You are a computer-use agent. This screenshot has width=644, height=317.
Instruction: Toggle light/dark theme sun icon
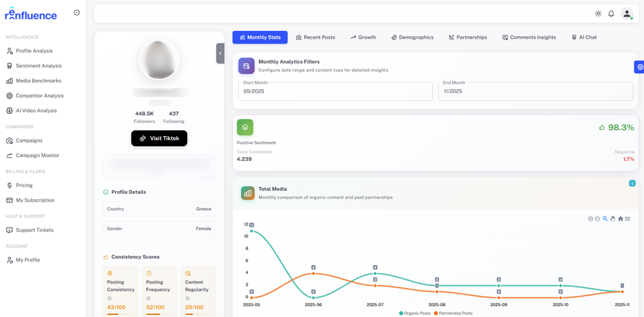[598, 14]
